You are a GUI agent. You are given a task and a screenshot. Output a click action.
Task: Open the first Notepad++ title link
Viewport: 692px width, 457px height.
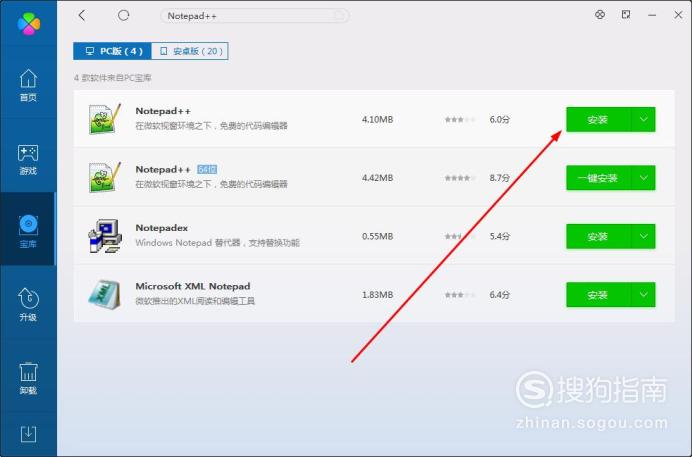coord(163,111)
